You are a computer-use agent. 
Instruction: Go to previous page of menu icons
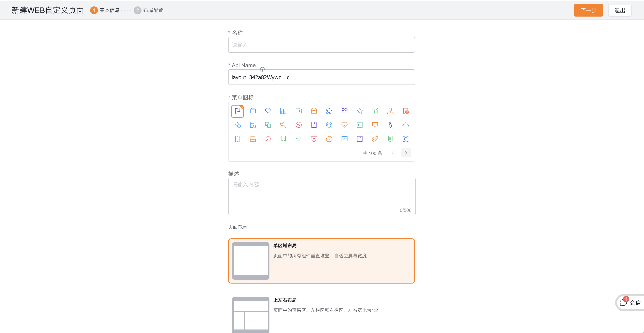point(393,153)
